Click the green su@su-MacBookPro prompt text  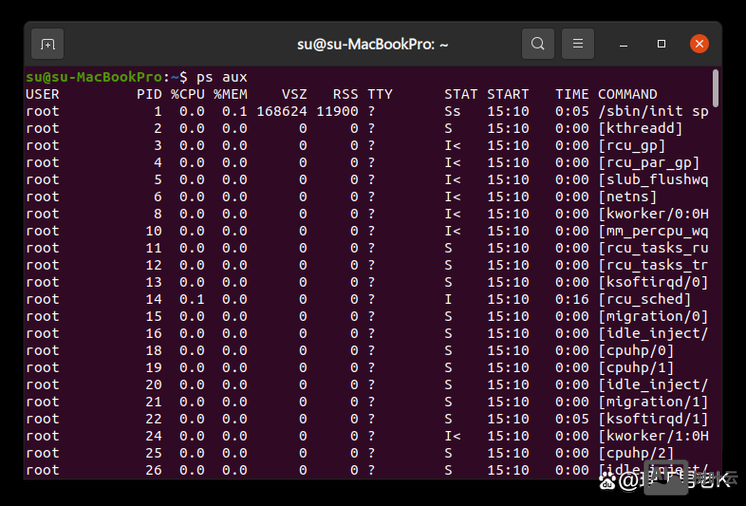(94, 77)
